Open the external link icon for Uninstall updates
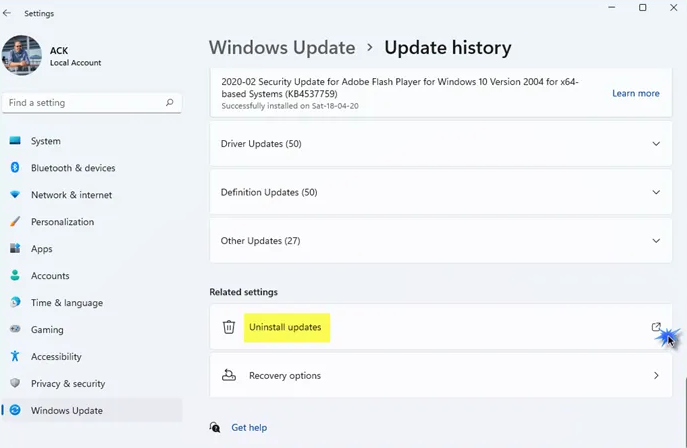Viewport: 687px width, 448px height. 656,327
